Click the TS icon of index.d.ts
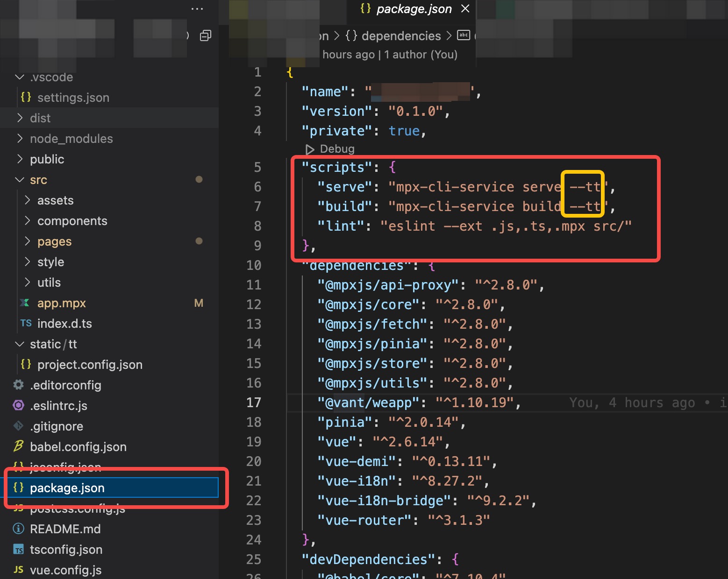 pyautogui.click(x=26, y=324)
